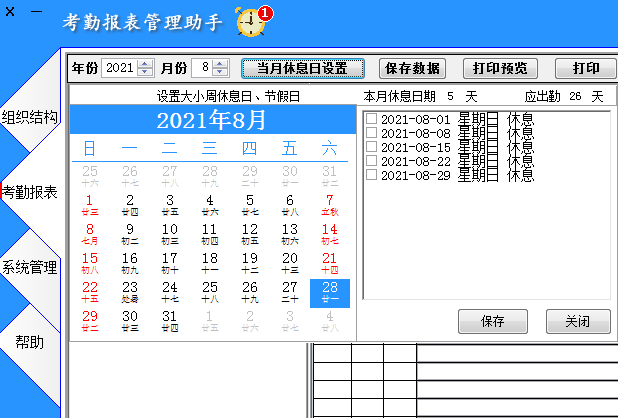
Task: Select August 23 处暑 on the calendar
Action: [x=130, y=292]
